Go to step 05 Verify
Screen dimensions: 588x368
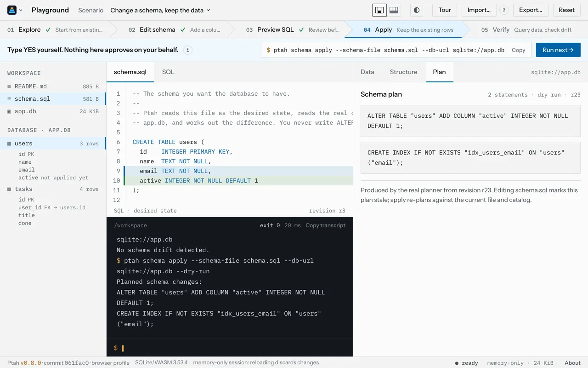coord(526,29)
